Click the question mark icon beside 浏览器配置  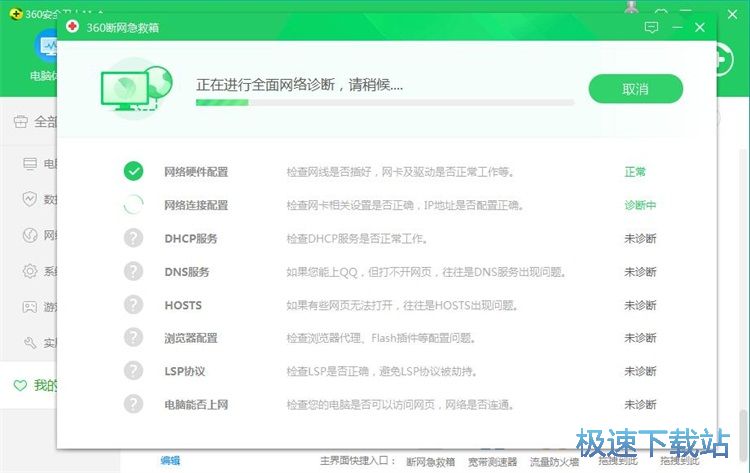[133, 338]
